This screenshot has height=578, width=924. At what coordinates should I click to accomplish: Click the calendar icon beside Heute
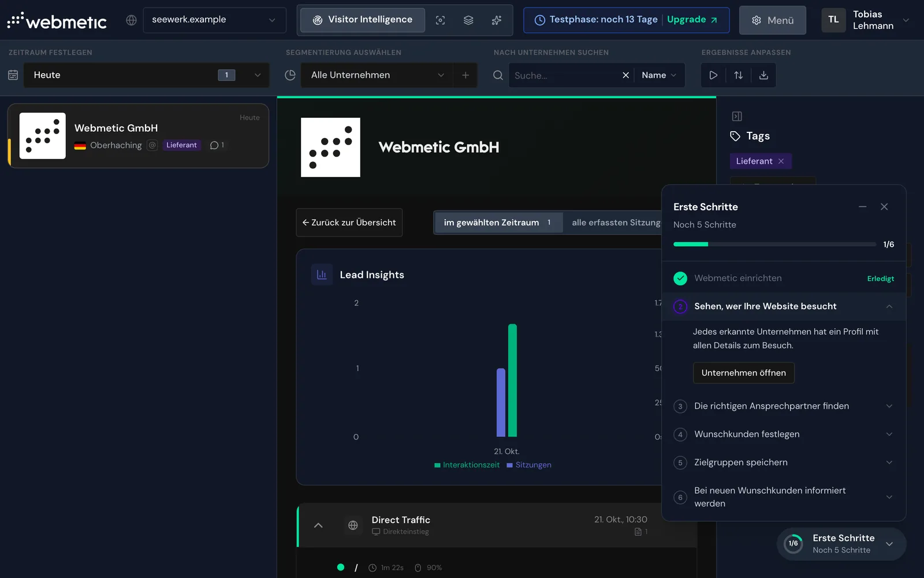tap(13, 75)
